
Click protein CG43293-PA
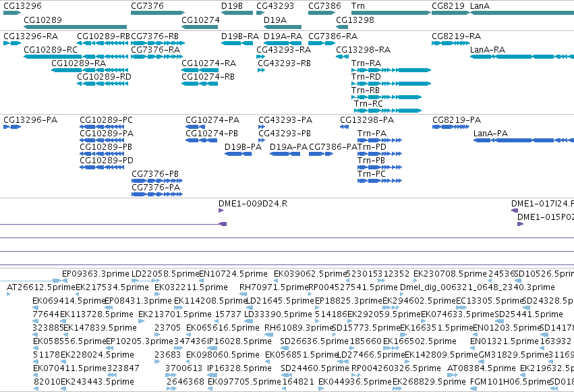click(x=262, y=127)
